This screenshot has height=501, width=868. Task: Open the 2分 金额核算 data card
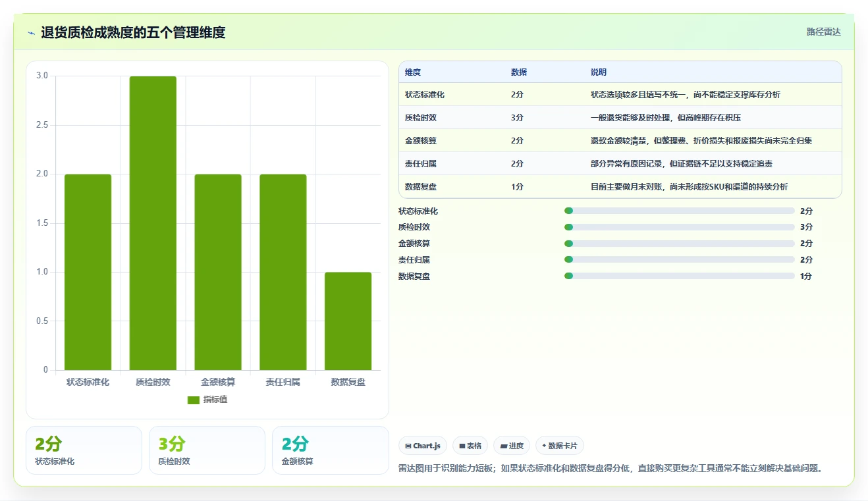click(331, 450)
